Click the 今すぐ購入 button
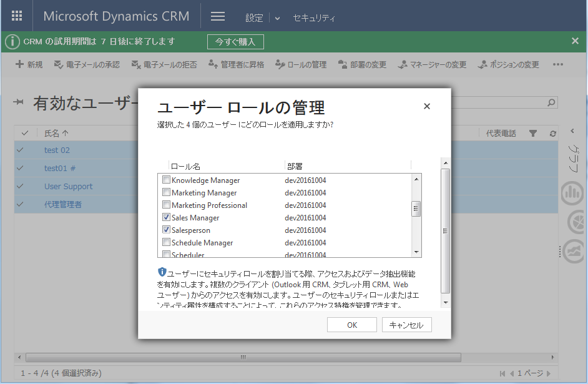Viewport: 588px width, 384px height. tap(235, 42)
